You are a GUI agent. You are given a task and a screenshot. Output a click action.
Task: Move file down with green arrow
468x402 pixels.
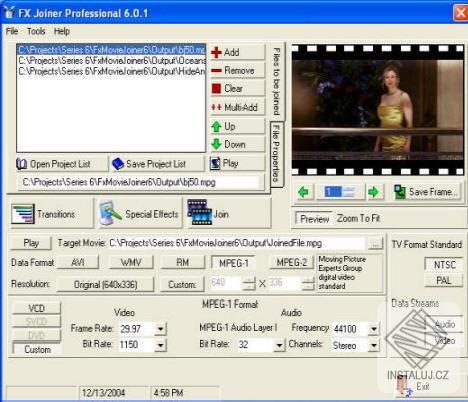pos(216,144)
